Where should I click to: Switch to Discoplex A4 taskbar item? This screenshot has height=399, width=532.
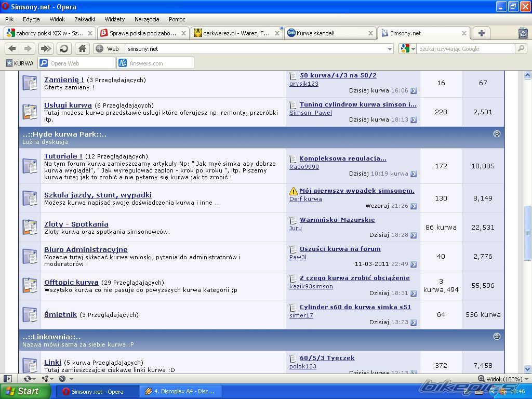click(180, 392)
